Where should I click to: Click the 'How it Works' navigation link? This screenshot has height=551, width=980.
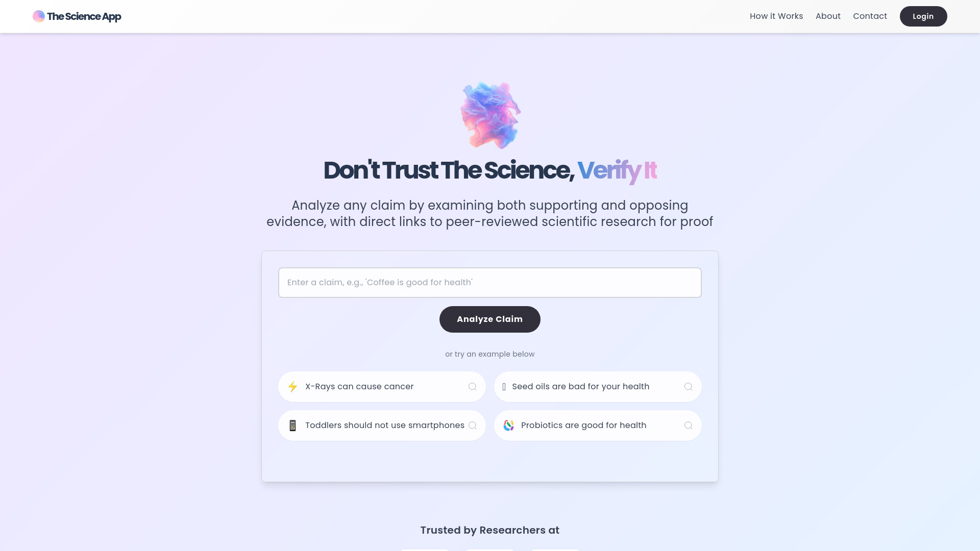coord(776,16)
